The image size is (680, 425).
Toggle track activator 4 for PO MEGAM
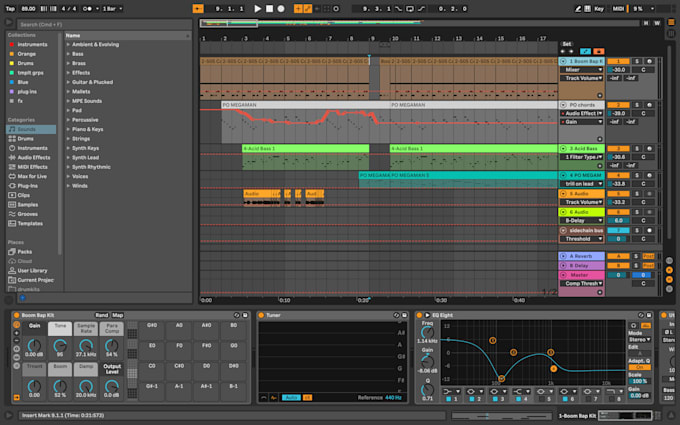coord(618,175)
